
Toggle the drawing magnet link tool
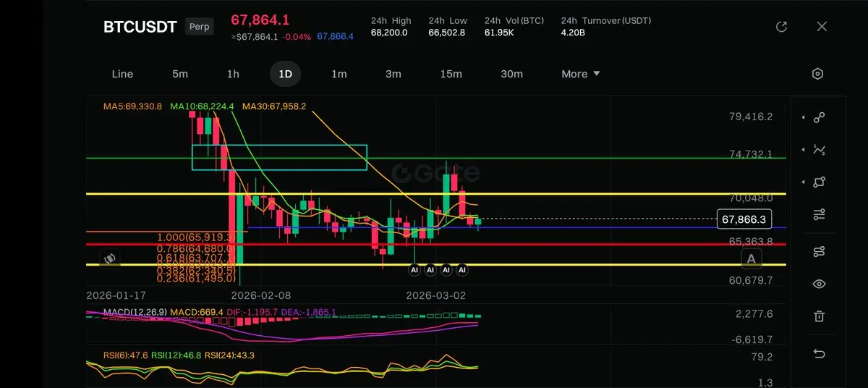819,251
